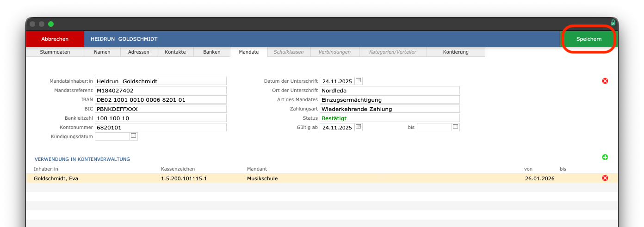Open the Art des Mandates field
The height and width of the screenshot is (227, 644).
[389, 99]
